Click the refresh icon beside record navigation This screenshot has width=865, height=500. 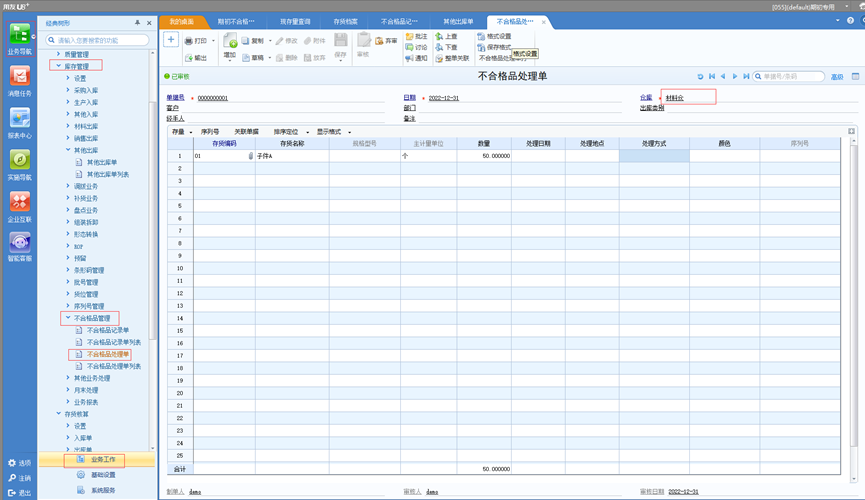coord(700,77)
